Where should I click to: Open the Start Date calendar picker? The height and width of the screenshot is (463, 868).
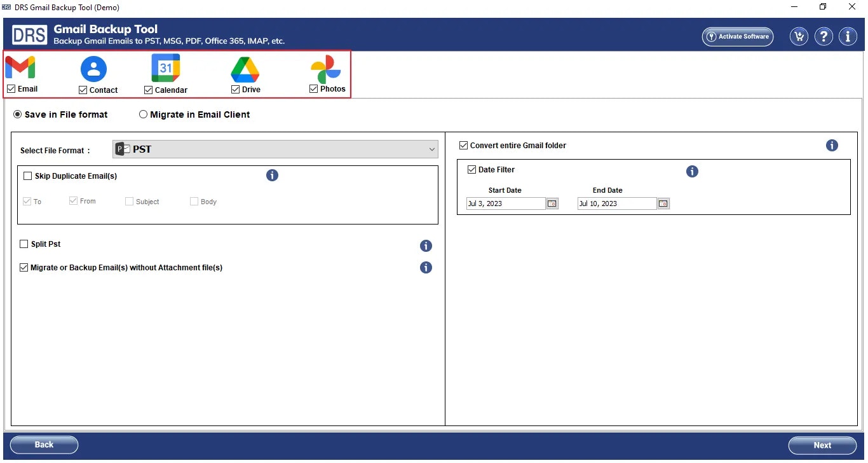click(552, 204)
